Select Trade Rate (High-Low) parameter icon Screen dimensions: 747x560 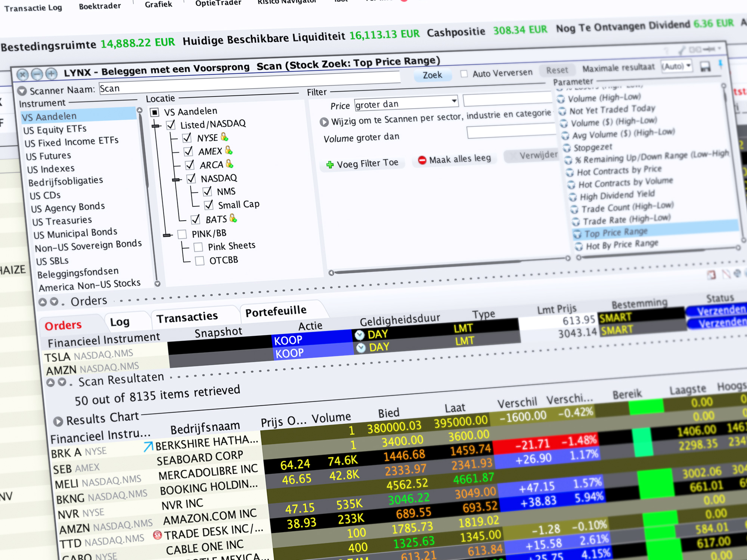tap(576, 222)
